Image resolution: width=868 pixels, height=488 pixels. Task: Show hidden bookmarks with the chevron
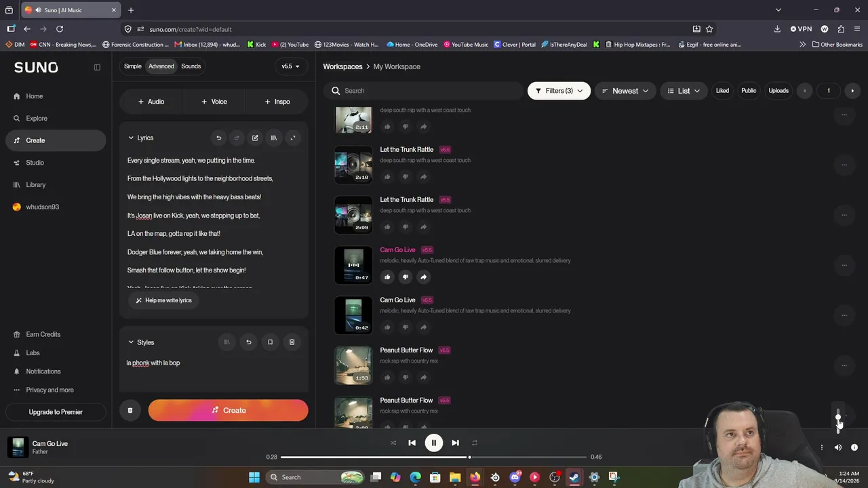click(803, 45)
